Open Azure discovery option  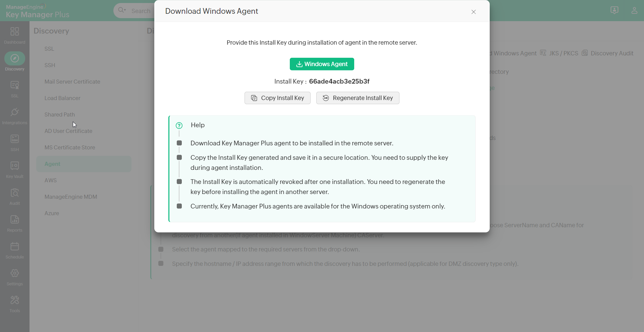coord(52,213)
